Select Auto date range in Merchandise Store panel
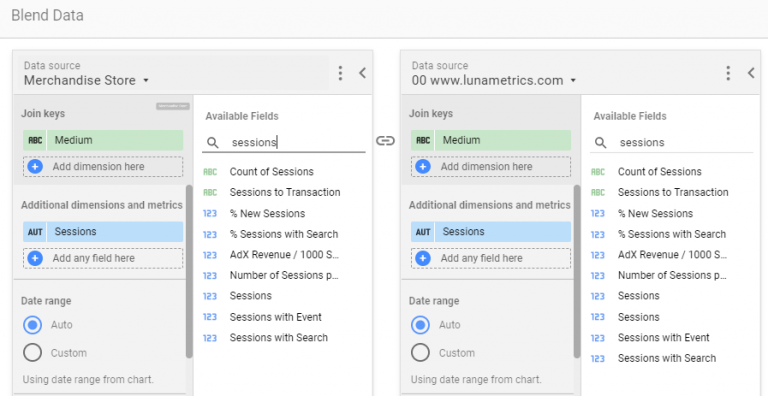This screenshot has width=768, height=396. click(32, 325)
